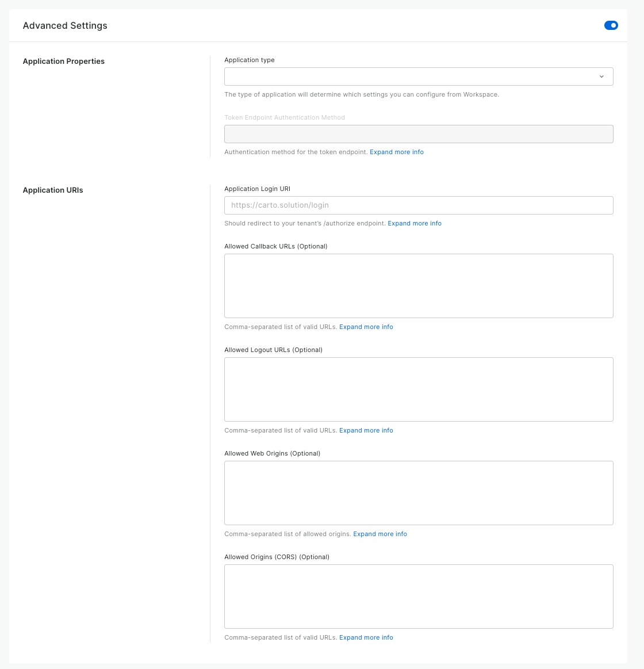The image size is (644, 669).
Task: Open the Application type dropdown
Action: click(x=419, y=77)
